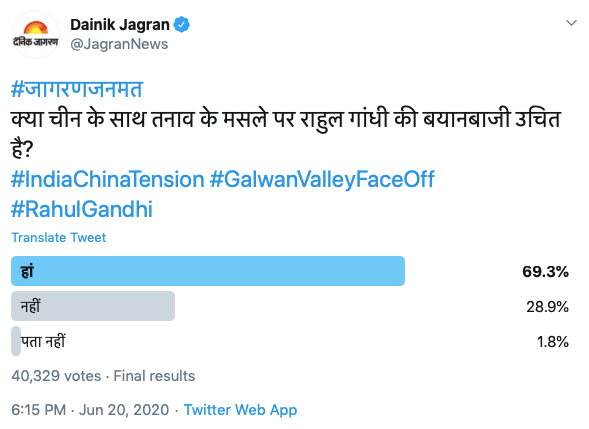589x429 pixels.
Task: Open the #जागरणजनमत hashtag
Action: (x=77, y=89)
